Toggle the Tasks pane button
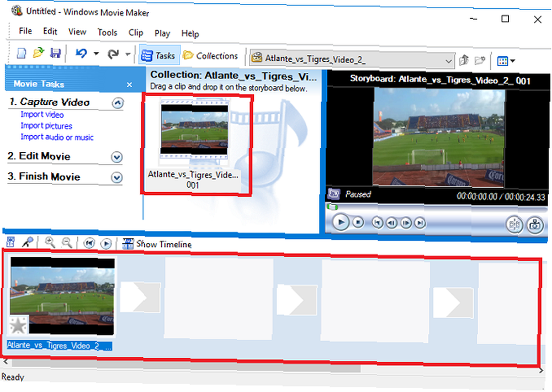The width and height of the screenshot is (552, 392). tap(159, 55)
